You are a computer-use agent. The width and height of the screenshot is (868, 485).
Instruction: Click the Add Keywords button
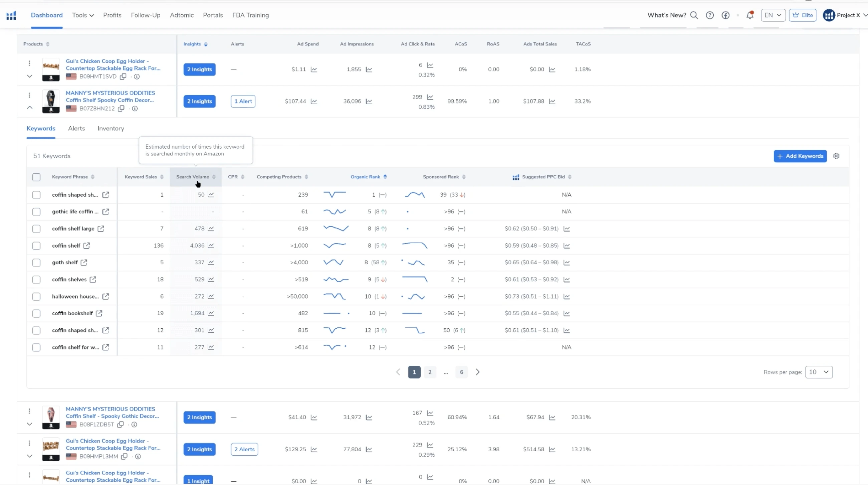pyautogui.click(x=800, y=156)
